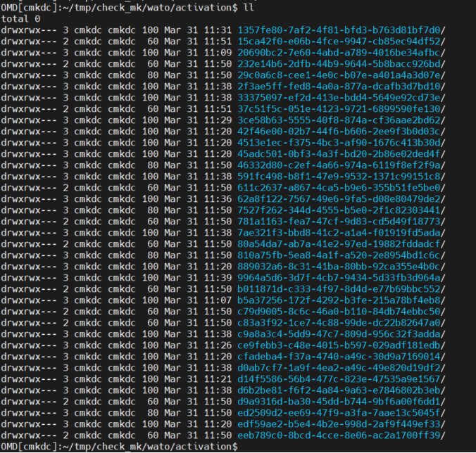The width and height of the screenshot is (476, 453).
Task: Click the 7ae321f3 directory name
Action: [341, 232]
